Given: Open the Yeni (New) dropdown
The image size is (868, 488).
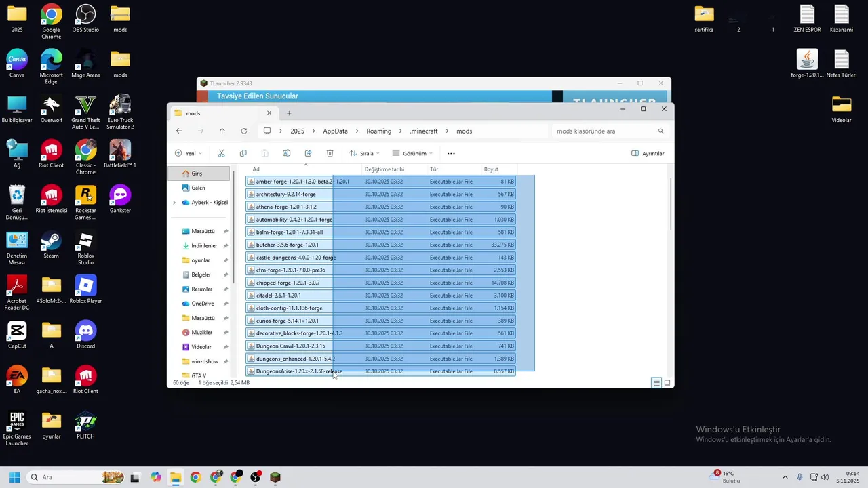Looking at the screenshot, I should coord(189,153).
